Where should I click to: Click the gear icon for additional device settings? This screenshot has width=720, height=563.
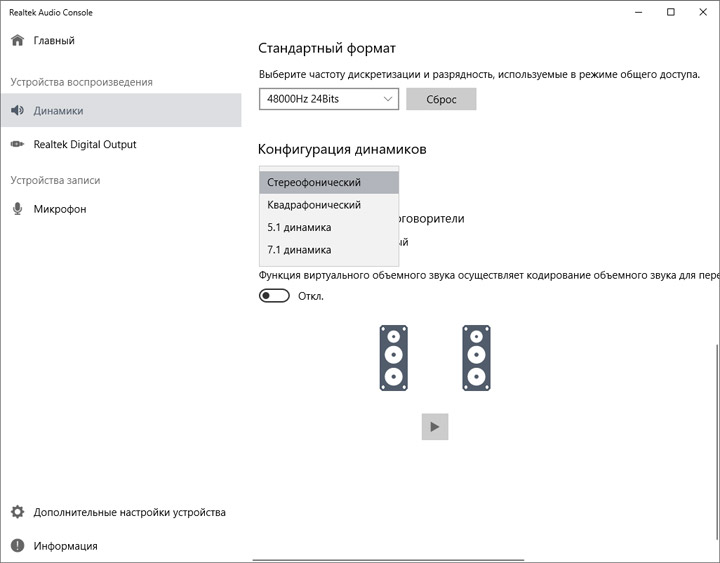click(x=17, y=512)
